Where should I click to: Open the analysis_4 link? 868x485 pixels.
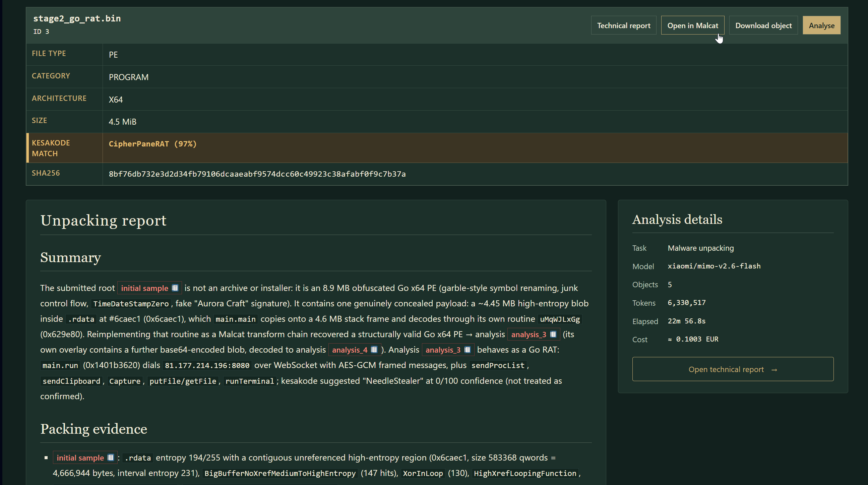click(x=350, y=350)
